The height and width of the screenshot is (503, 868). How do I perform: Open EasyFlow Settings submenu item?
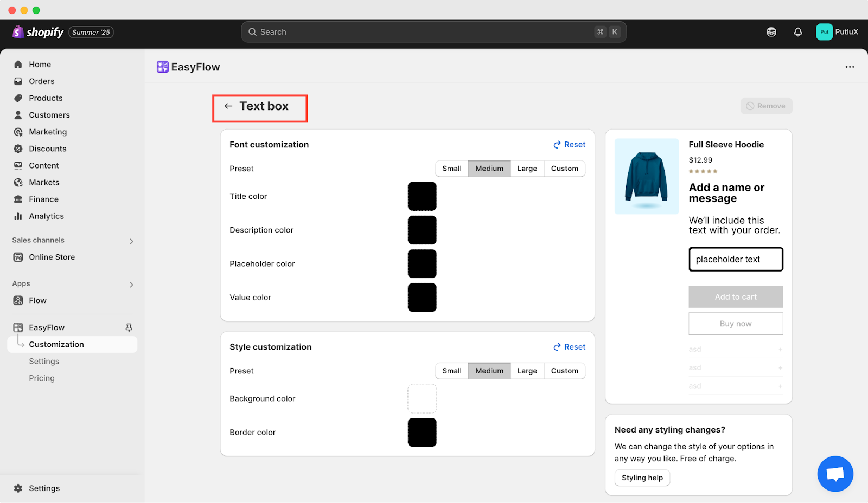click(44, 361)
